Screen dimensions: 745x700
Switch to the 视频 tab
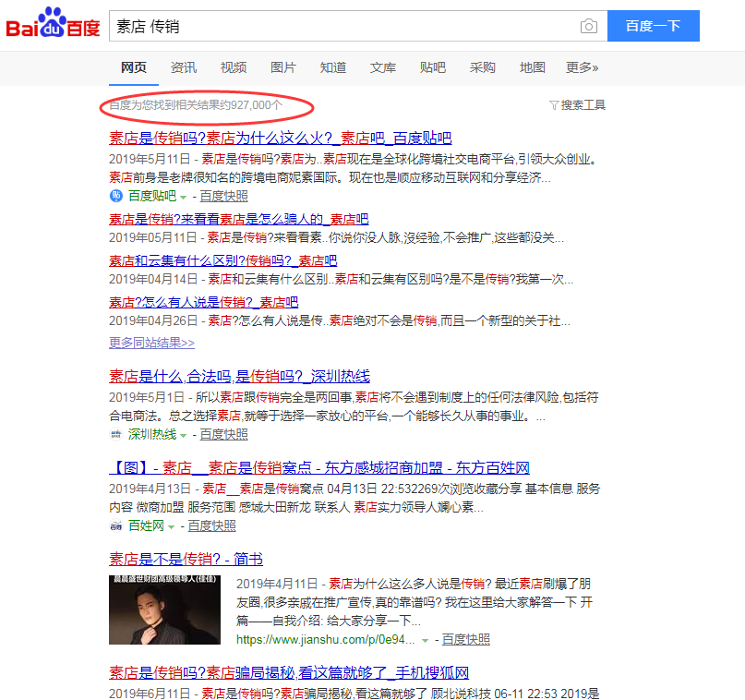tap(234, 67)
